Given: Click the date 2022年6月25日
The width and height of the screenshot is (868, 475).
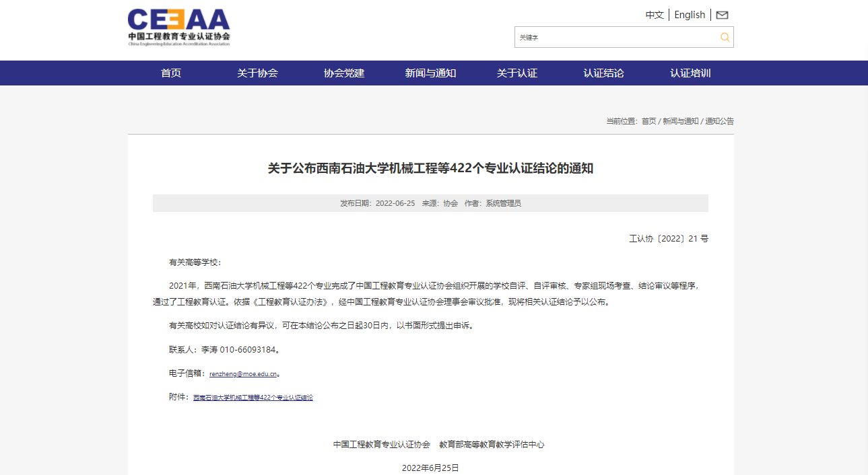Looking at the screenshot, I should [430, 468].
